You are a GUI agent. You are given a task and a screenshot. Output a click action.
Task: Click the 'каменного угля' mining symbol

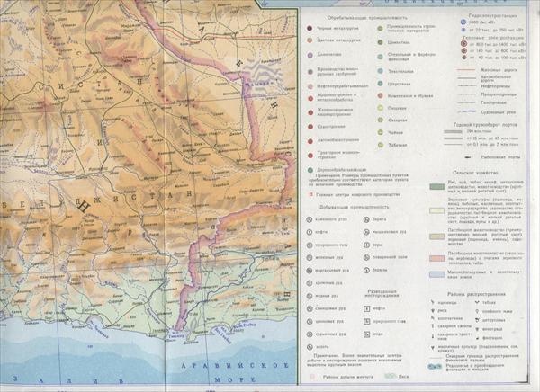pos(310,219)
